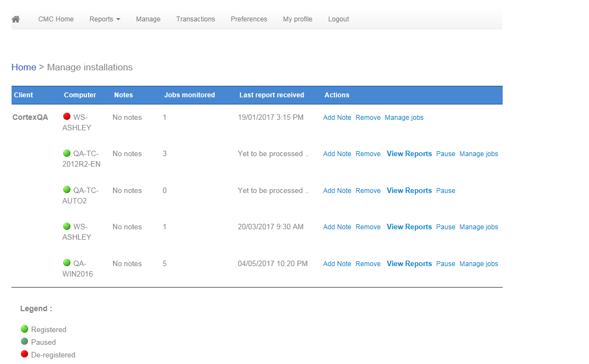Select the QA-TC-2012R2-EN computer name
This screenshot has width=589, height=364.
click(81, 159)
